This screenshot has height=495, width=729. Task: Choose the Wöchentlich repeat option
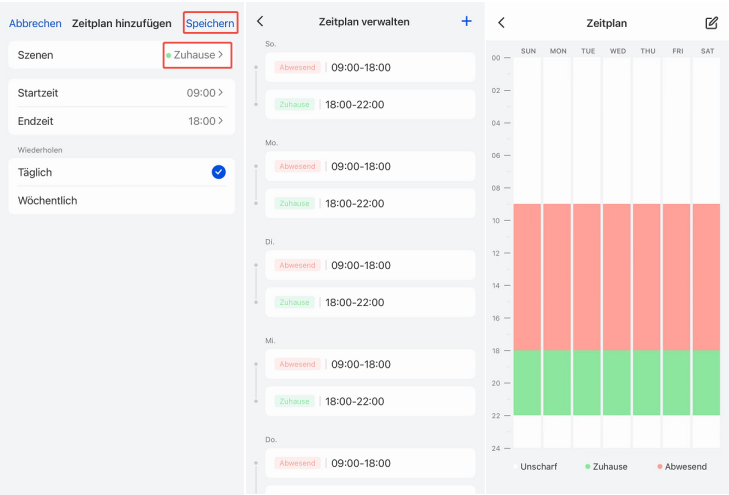click(x=121, y=200)
